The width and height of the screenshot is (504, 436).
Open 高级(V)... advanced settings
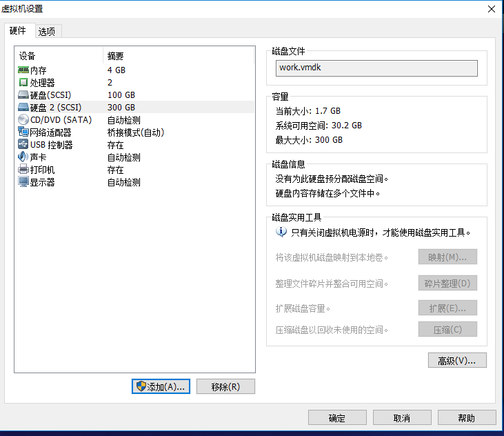[457, 360]
